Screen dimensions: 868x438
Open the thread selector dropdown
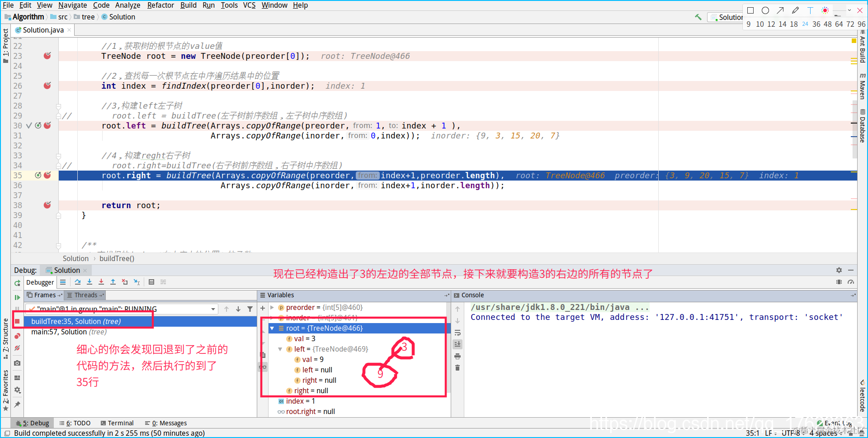213,309
